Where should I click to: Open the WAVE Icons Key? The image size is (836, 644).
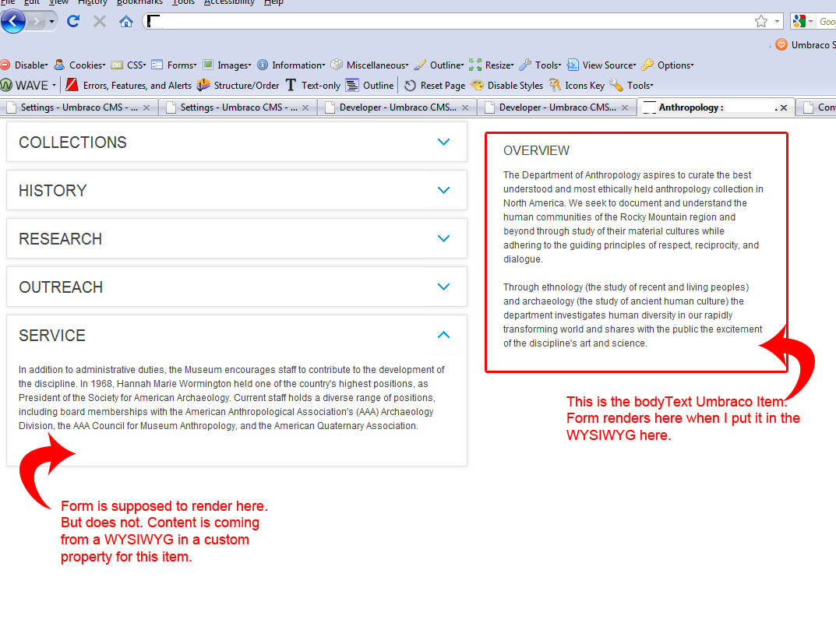pyautogui.click(x=577, y=86)
